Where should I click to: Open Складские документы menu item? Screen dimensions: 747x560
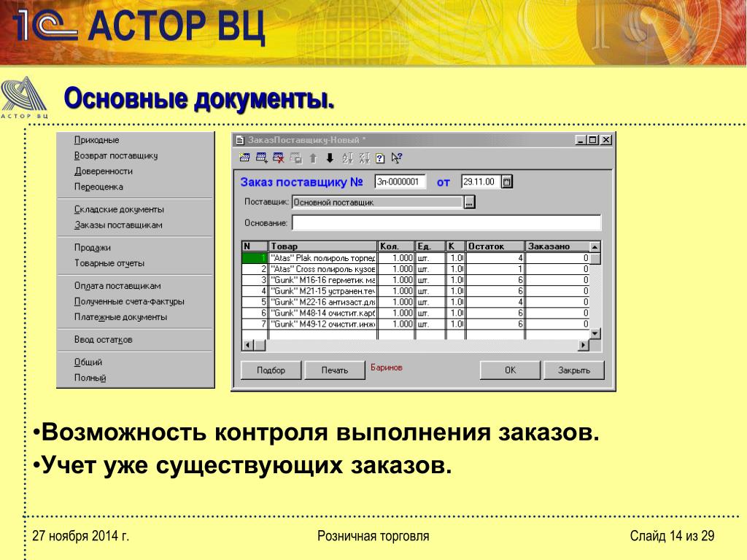(119, 209)
